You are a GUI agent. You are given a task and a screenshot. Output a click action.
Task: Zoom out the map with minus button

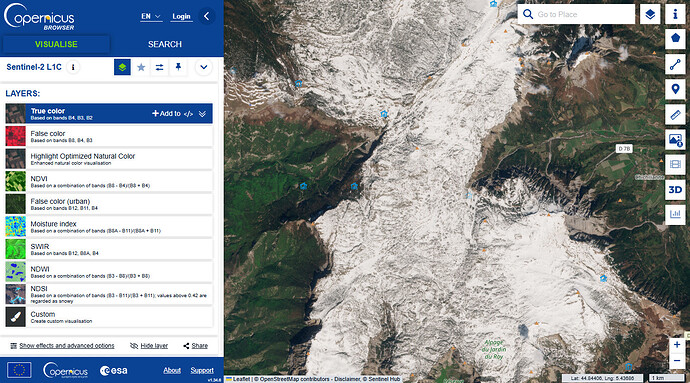(x=677, y=361)
